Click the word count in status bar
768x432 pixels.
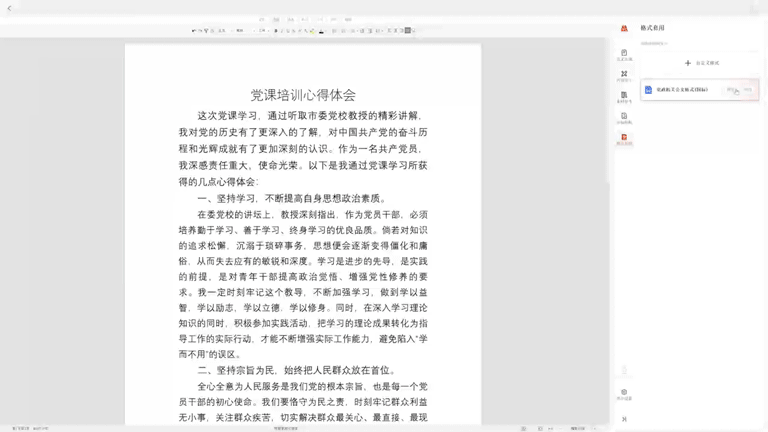[x=41, y=428]
